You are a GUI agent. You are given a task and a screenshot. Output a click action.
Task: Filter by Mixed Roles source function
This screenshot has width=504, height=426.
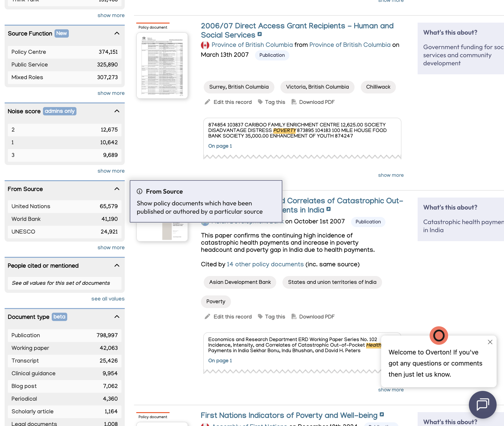point(64,77)
